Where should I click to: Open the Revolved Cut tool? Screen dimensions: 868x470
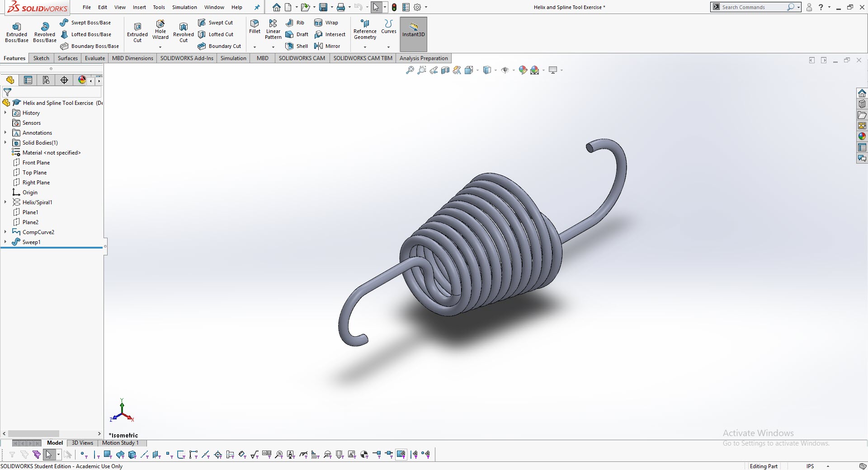(x=183, y=27)
